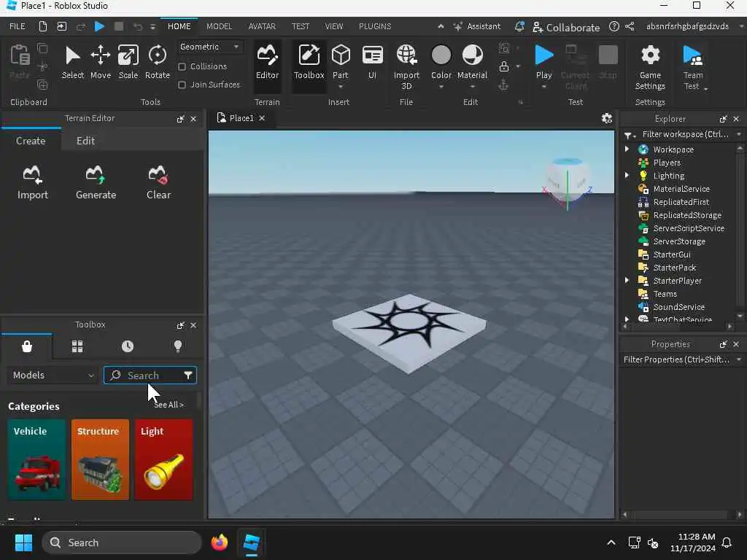This screenshot has height=560, width=747.
Task: Select ServerScriptService in Explorer
Action: click(x=688, y=228)
